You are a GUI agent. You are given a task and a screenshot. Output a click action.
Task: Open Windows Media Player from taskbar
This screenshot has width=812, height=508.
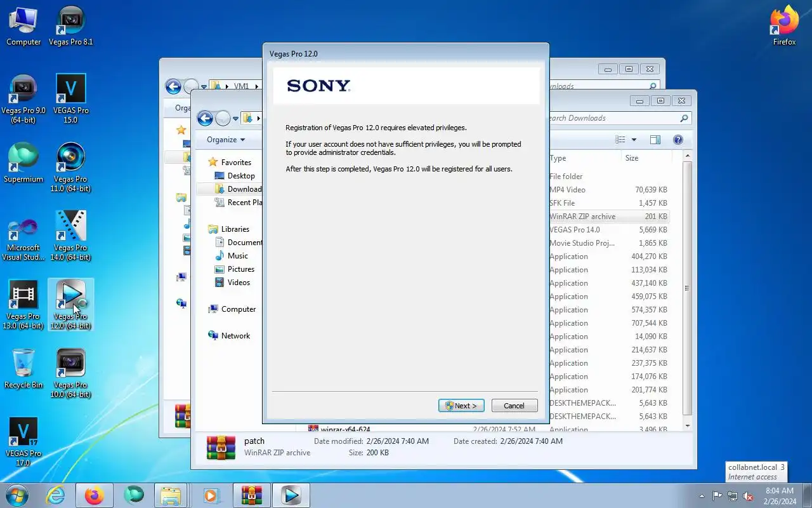click(x=211, y=495)
